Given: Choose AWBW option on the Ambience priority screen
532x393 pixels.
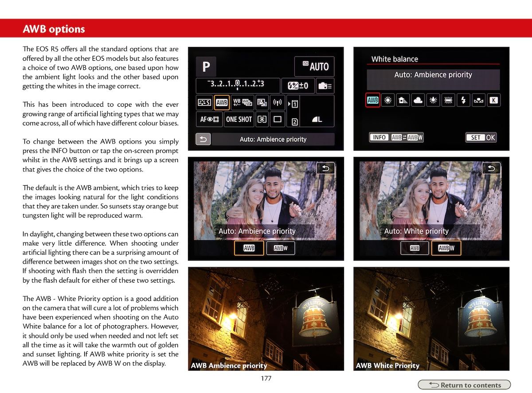Looking at the screenshot, I should [280, 248].
